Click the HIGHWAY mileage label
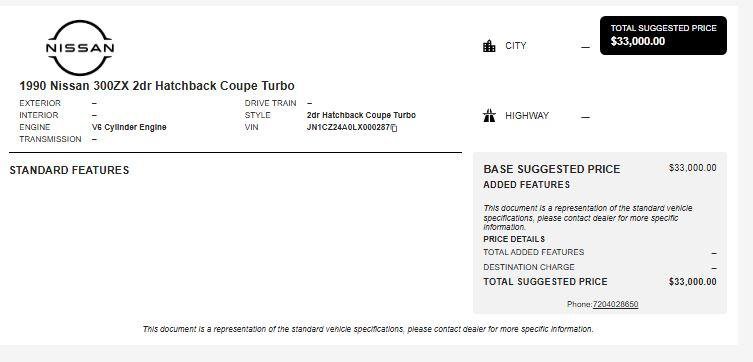The height and width of the screenshot is (362, 753). [527, 116]
